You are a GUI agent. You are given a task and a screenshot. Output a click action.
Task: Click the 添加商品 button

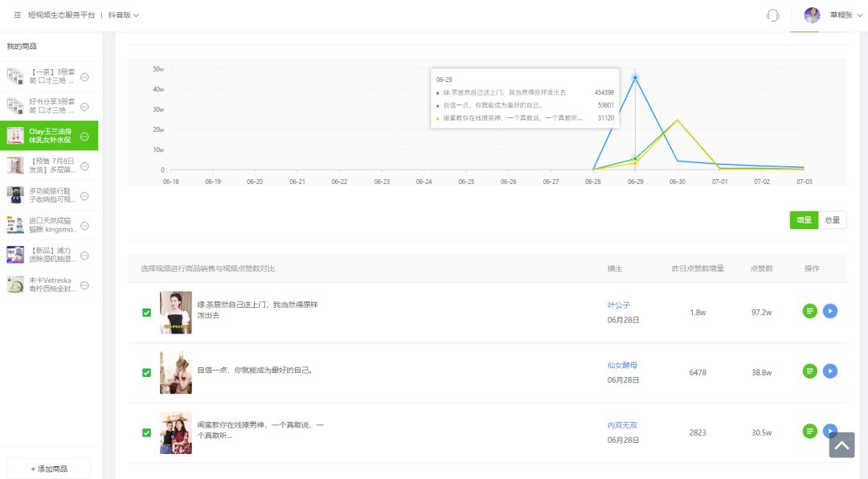tap(49, 469)
